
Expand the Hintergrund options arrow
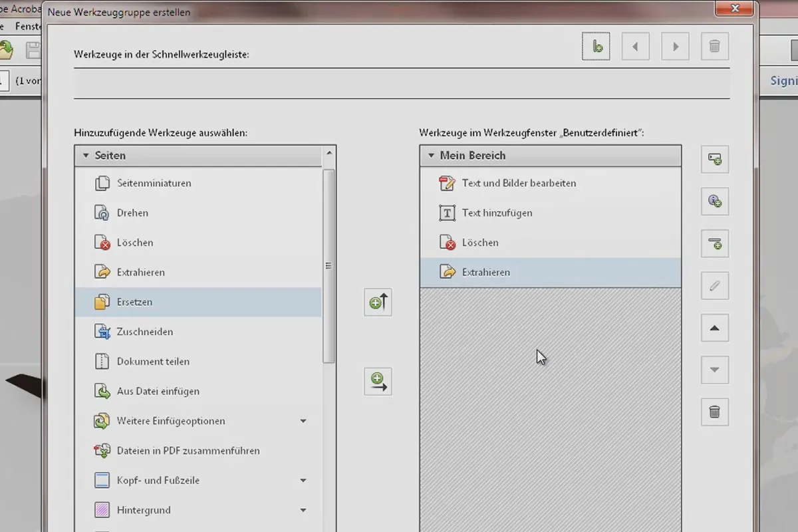pos(303,510)
